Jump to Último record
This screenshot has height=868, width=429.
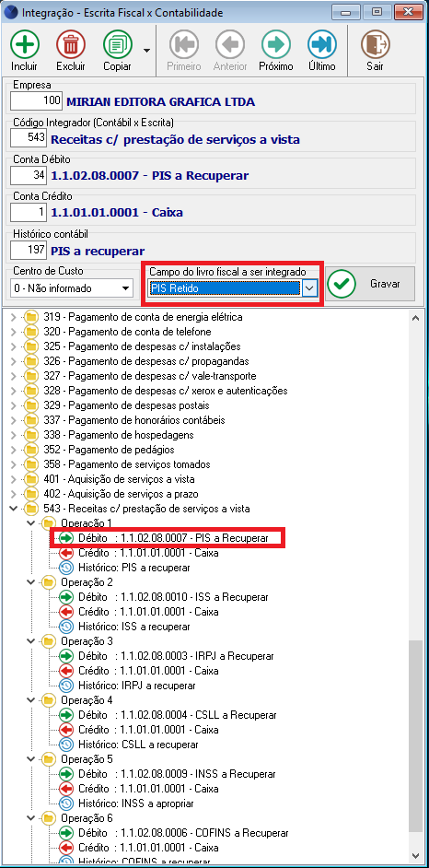pyautogui.click(x=322, y=44)
